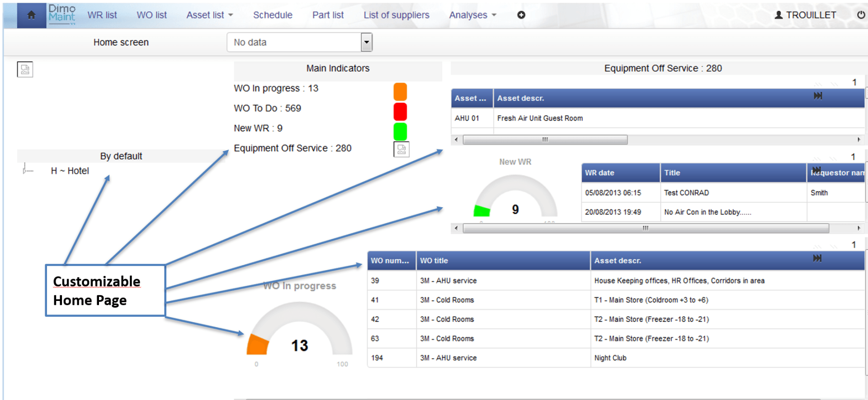This screenshot has height=400, width=868.
Task: Select the AHU 01 asset cell
Action: pos(472,118)
